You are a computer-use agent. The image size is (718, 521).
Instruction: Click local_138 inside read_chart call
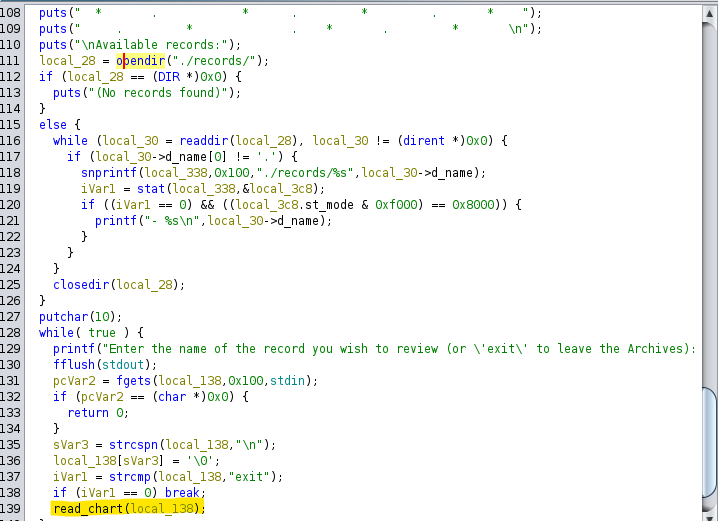tap(162, 509)
